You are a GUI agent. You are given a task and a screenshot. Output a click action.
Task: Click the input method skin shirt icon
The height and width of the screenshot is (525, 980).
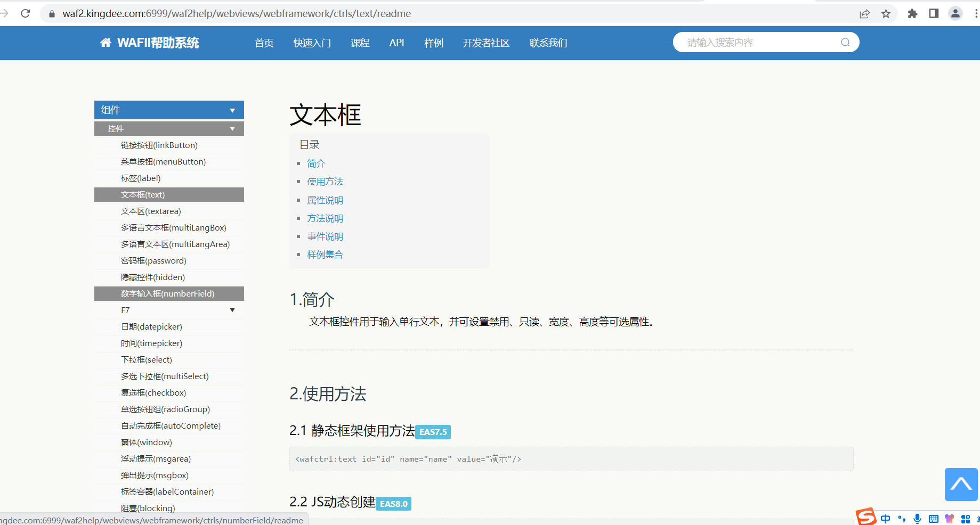949,519
